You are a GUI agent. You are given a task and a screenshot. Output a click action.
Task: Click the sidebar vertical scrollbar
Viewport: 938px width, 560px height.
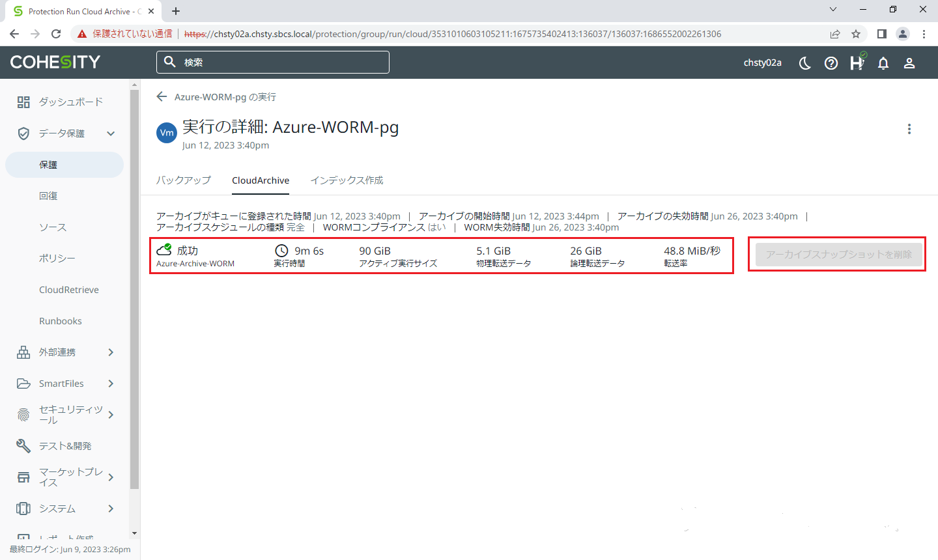[135, 290]
